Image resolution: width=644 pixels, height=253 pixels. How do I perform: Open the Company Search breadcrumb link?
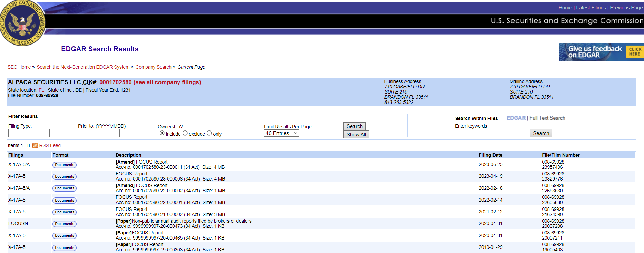[x=153, y=67]
